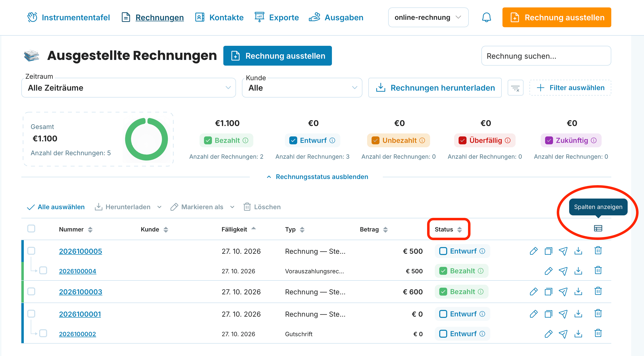Viewport: 644px width, 356px height.
Task: Select row checkbox for invoice 2026100002
Action: [43, 333]
